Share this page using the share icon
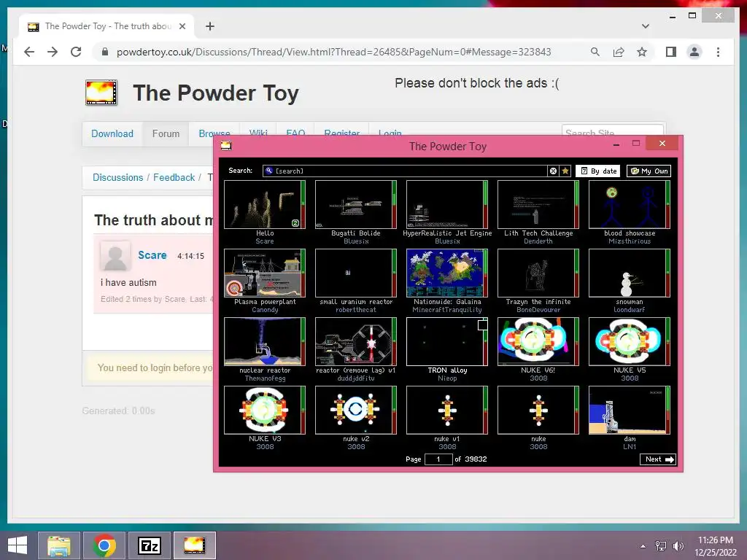 pos(619,52)
